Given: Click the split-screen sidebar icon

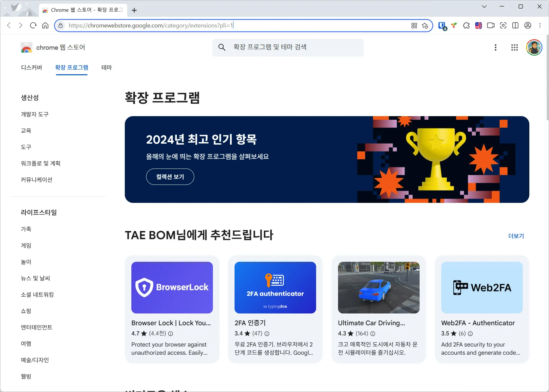Looking at the screenshot, I should (515, 25).
